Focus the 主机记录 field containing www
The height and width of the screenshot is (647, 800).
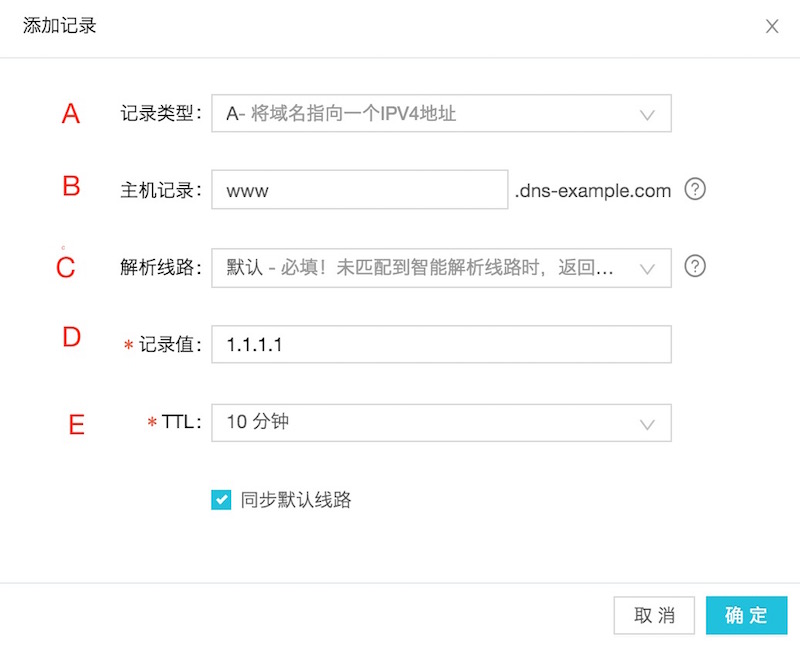pyautogui.click(x=360, y=190)
